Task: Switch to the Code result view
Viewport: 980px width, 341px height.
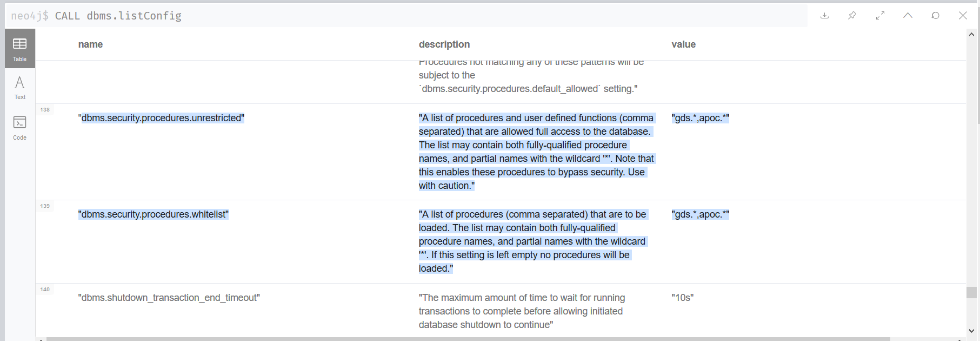Action: click(19, 127)
